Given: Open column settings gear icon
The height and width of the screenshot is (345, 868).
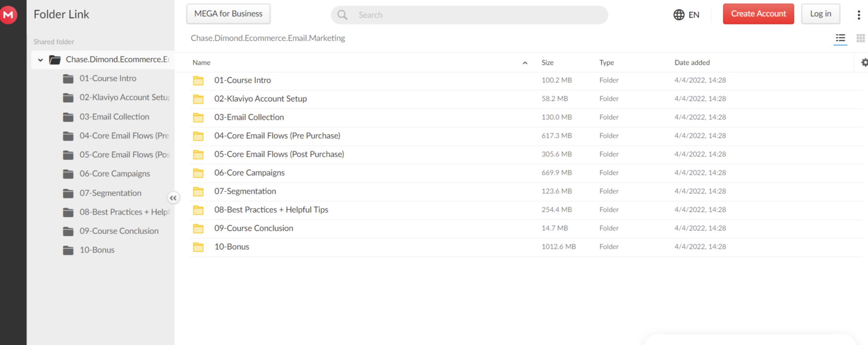Looking at the screenshot, I should pyautogui.click(x=864, y=62).
